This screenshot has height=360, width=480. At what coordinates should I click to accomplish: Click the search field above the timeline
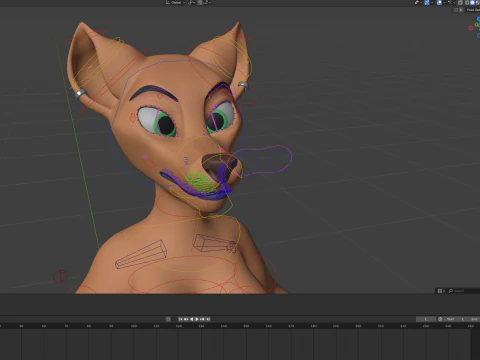click(x=464, y=291)
